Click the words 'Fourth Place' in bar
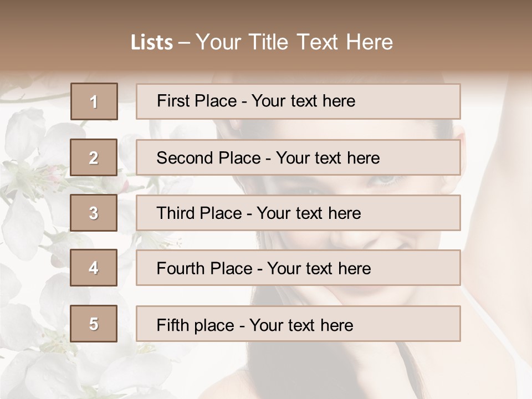 tap(204, 268)
